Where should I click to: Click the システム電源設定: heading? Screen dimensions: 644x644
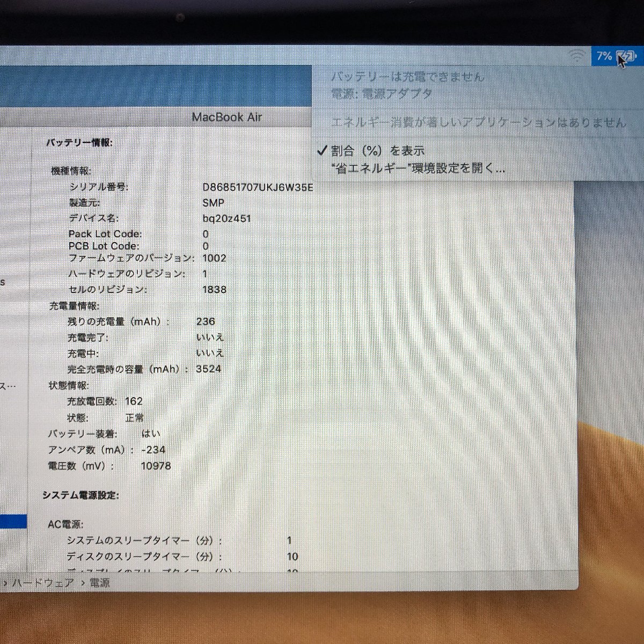[x=80, y=495]
